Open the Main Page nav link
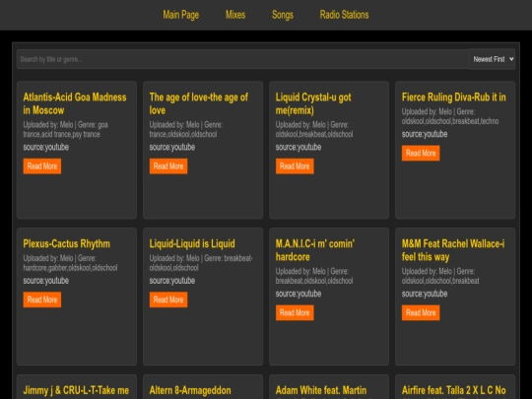The width and height of the screenshot is (532, 399). click(181, 15)
